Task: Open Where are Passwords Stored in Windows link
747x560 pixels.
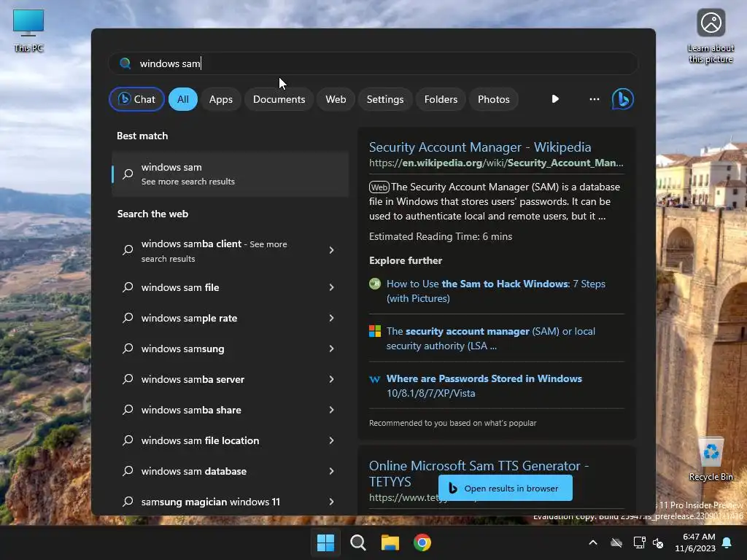Action: (484, 386)
